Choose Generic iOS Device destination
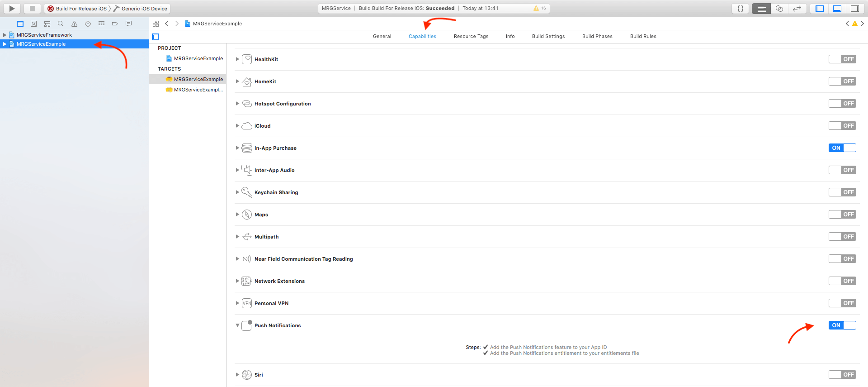Screen dimensions: 868x387 (x=141, y=8)
